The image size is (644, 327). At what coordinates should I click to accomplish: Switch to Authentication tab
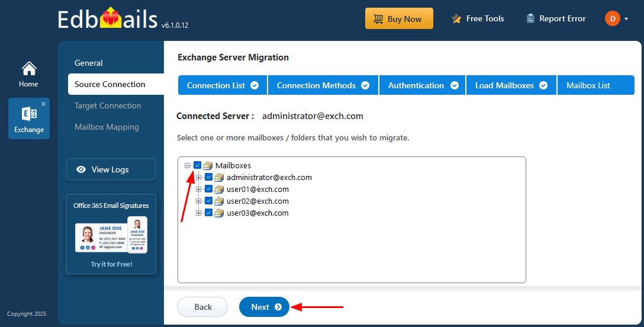[x=422, y=85]
